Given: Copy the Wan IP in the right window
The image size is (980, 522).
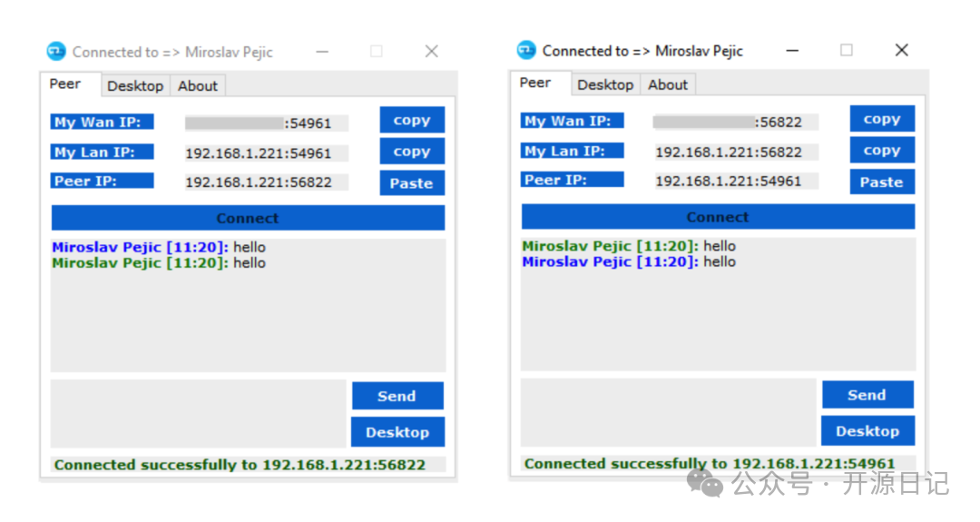Looking at the screenshot, I should point(881,119).
